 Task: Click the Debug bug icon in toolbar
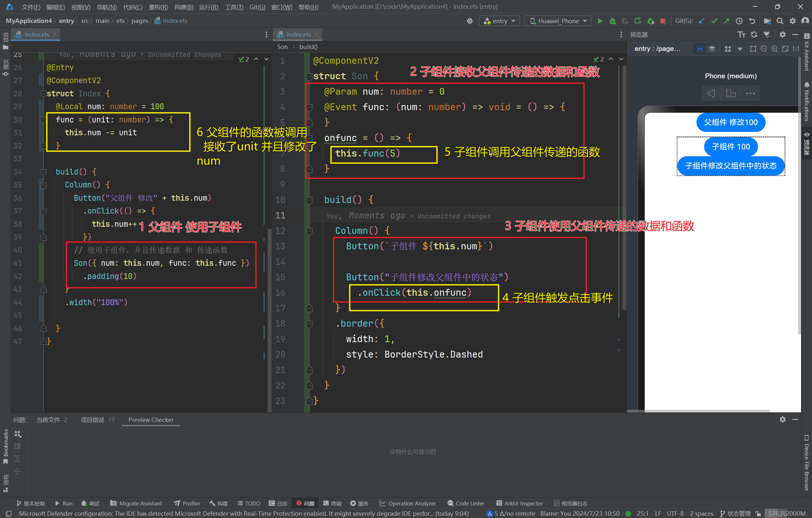tap(612, 21)
